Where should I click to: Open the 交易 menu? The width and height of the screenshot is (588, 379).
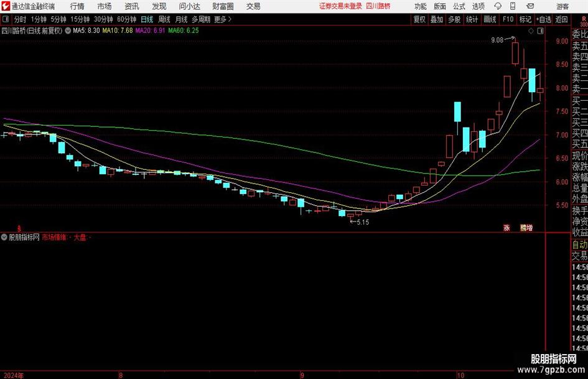pos(253,6)
